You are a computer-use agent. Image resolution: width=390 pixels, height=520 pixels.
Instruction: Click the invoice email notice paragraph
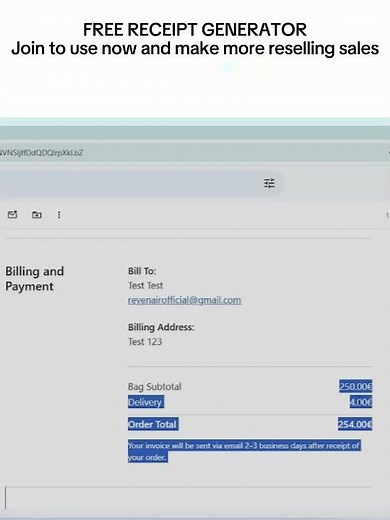click(244, 451)
